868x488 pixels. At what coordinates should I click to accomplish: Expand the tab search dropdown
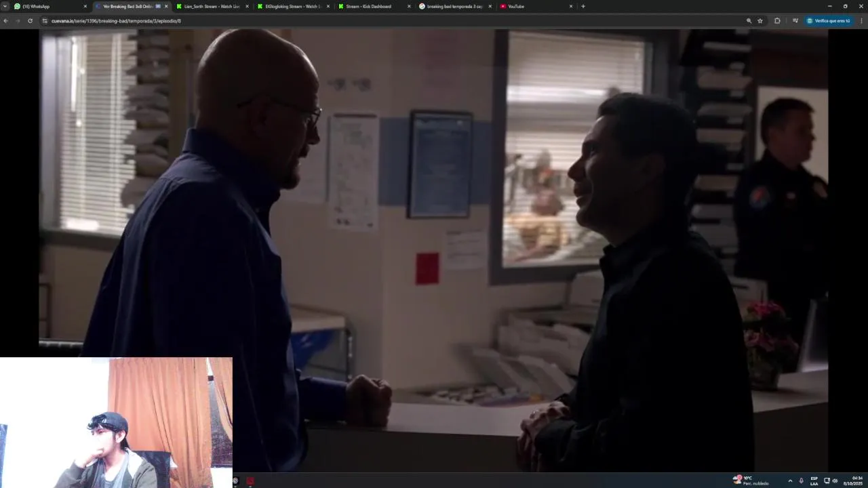click(5, 6)
